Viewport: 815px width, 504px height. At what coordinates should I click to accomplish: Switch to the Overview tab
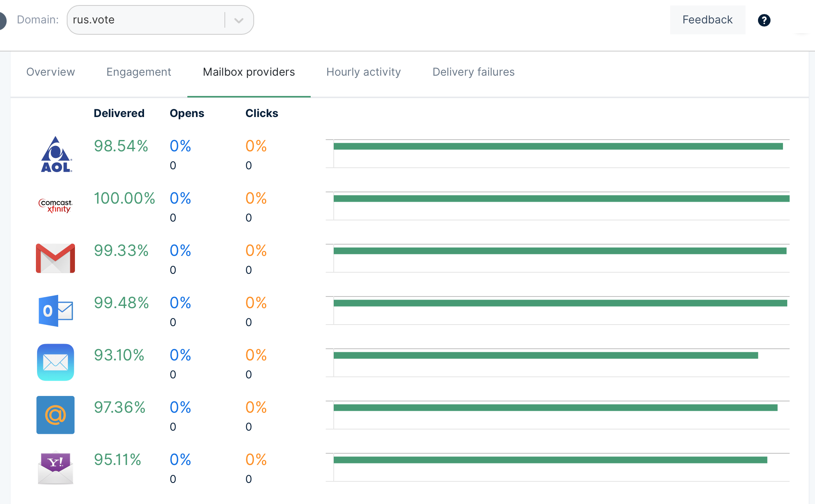(50, 72)
